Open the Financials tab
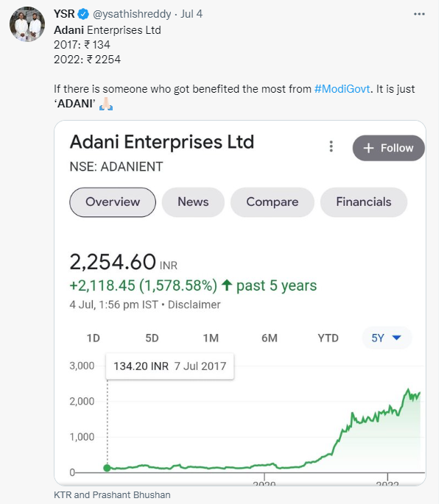This screenshot has height=504, width=447. point(364,202)
